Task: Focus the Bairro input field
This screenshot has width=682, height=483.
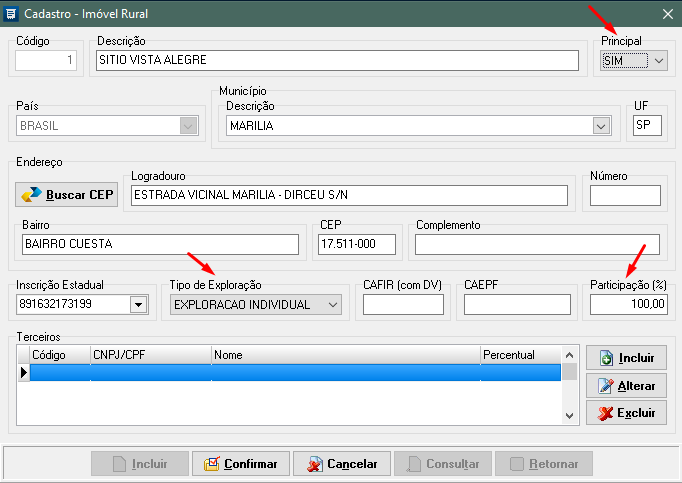Action: click(160, 245)
